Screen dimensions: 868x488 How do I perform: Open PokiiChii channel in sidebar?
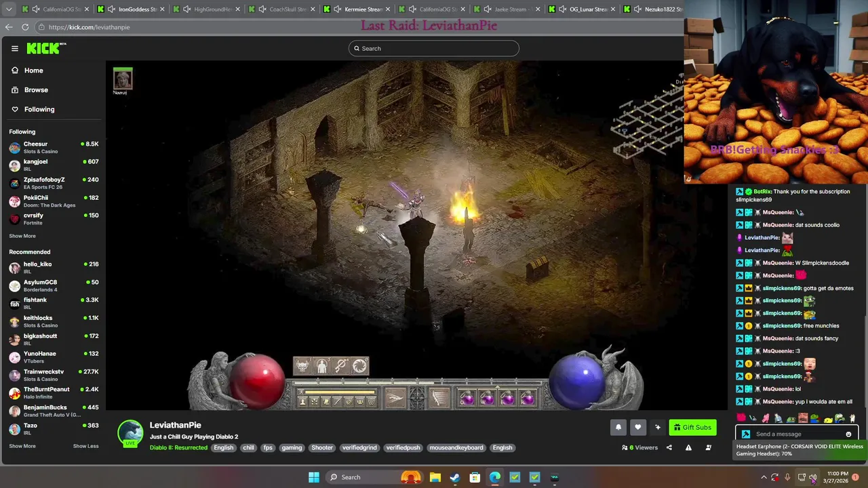pyautogui.click(x=54, y=201)
